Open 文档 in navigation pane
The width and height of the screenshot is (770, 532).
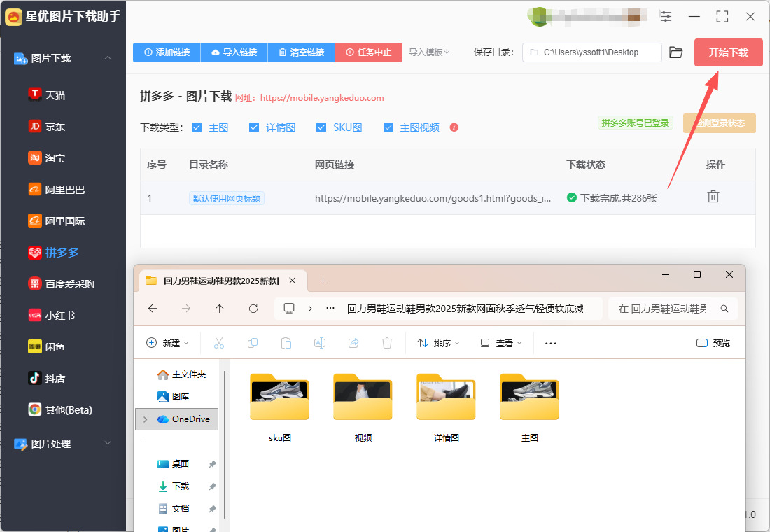(174, 509)
